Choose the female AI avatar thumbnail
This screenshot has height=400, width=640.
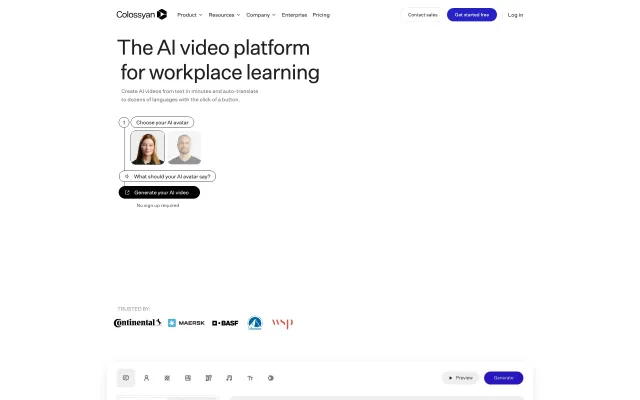click(148, 148)
